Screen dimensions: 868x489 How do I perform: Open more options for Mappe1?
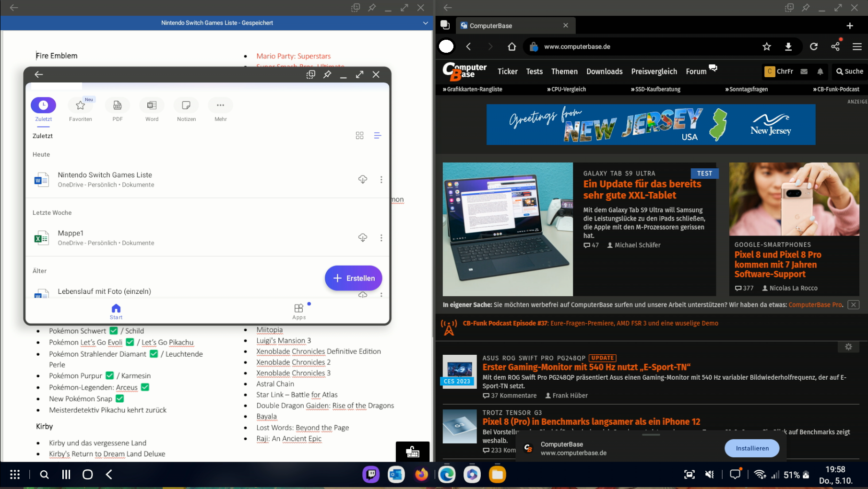tap(381, 238)
